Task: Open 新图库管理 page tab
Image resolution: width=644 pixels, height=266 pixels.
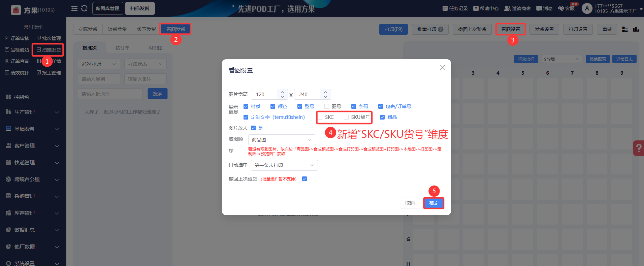Action: (x=107, y=8)
